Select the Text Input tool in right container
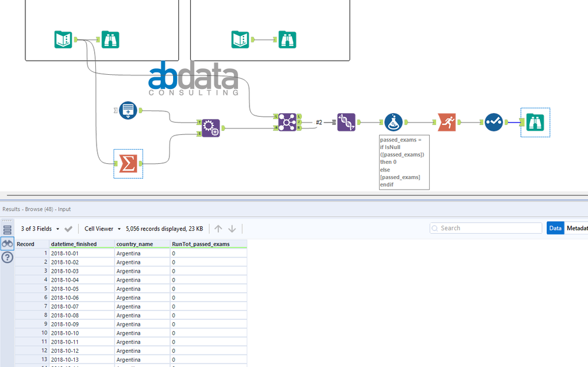This screenshot has width=588, height=367. tap(240, 39)
